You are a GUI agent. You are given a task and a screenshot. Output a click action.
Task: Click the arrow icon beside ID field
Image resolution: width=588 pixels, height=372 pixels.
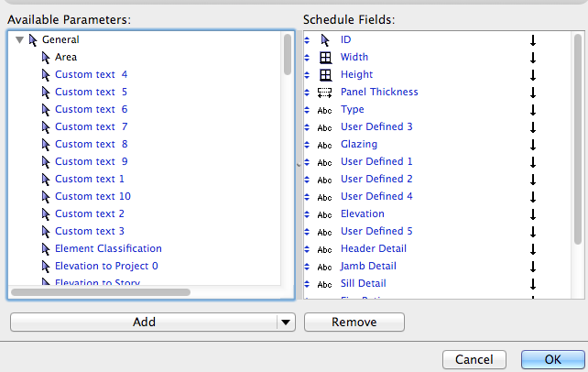[325, 40]
